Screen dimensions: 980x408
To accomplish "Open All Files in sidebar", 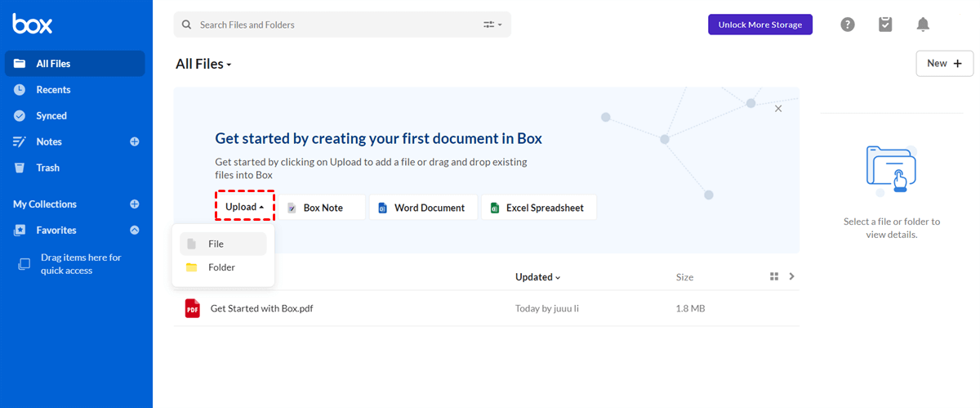I will [x=74, y=64].
